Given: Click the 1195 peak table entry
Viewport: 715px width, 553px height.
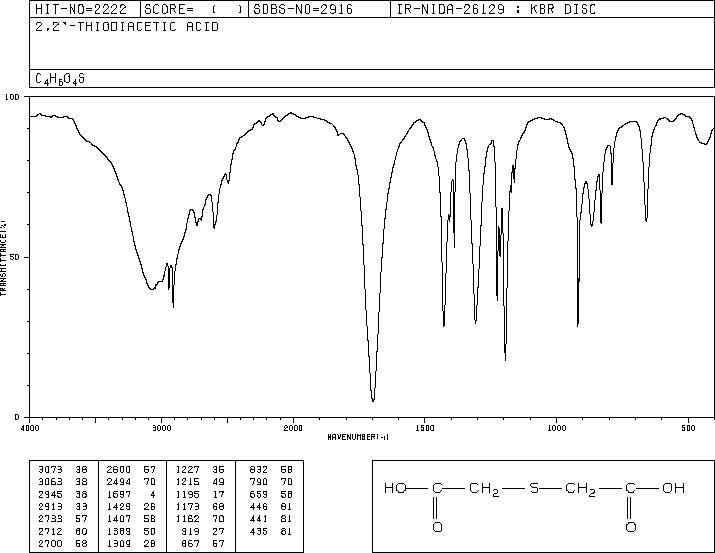Looking at the screenshot, I should 187,494.
